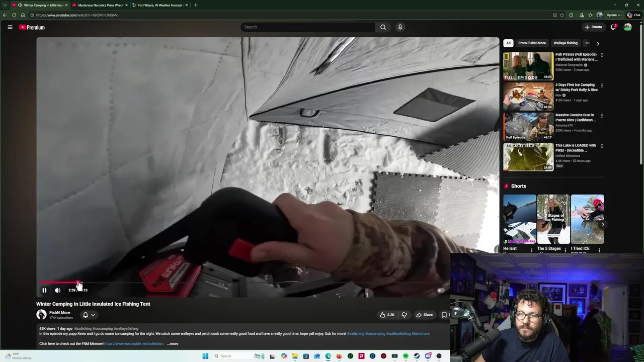Open Fish Pirates Full Episode thumbnail
The width and height of the screenshot is (644, 362).
click(528, 65)
